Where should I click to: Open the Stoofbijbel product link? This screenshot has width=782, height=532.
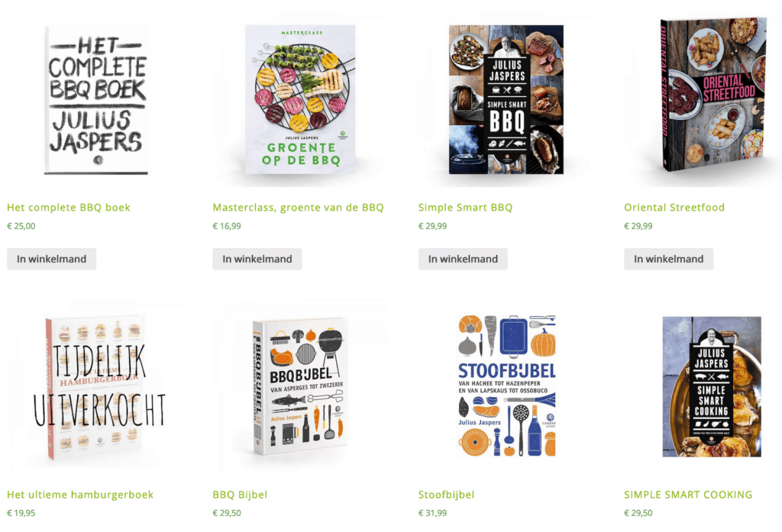click(x=446, y=495)
